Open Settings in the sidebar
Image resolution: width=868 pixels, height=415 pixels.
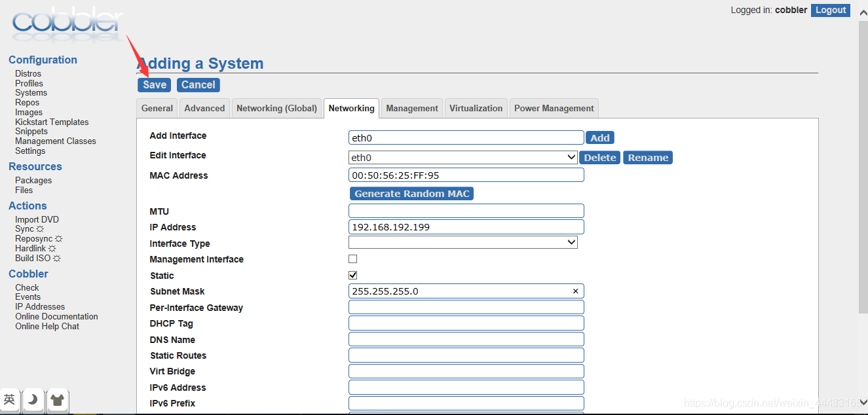30,151
